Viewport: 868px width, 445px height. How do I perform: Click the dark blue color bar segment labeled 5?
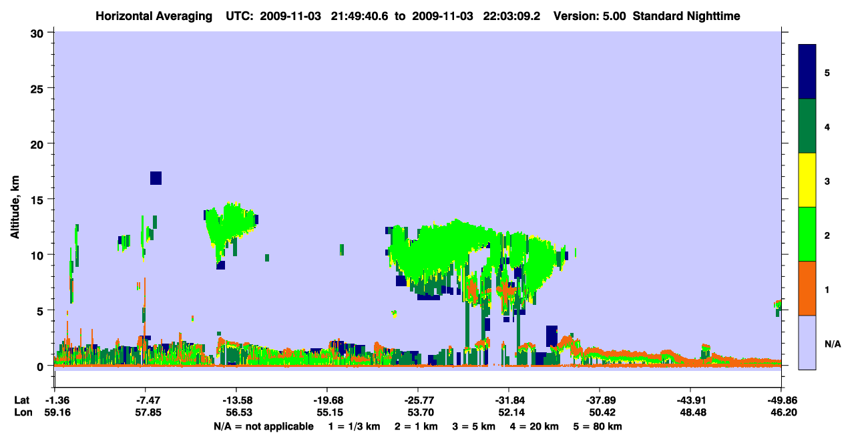(807, 72)
